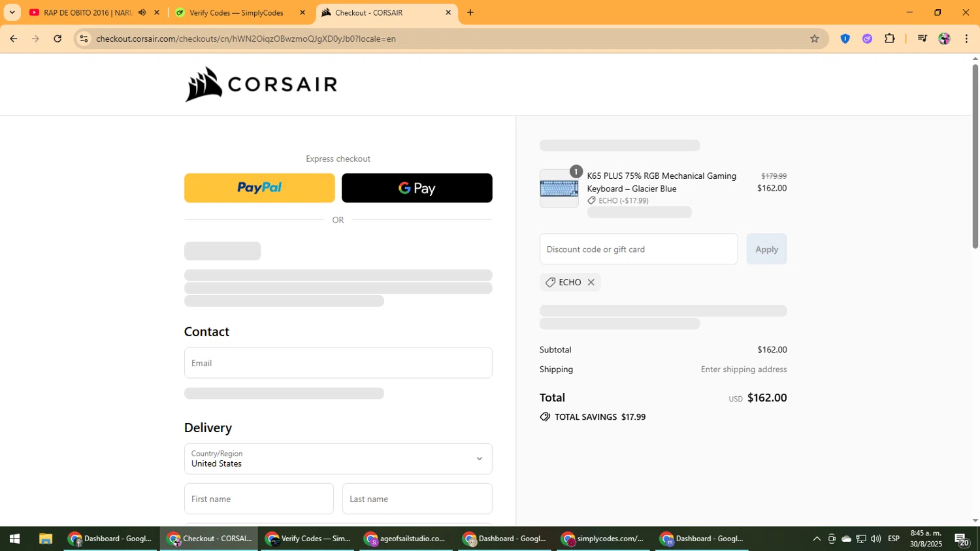Go back to the previous page
Screen dimensions: 980x551
click(x=14, y=39)
